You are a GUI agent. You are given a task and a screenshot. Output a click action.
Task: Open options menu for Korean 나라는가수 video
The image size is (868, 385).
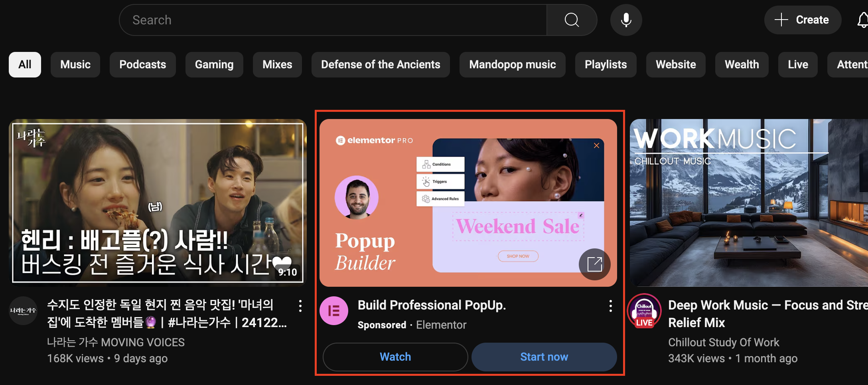(x=300, y=306)
